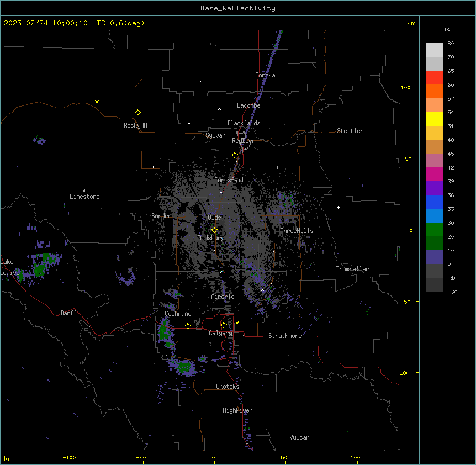Select the 65-60 dBZ red swatch

[434, 78]
